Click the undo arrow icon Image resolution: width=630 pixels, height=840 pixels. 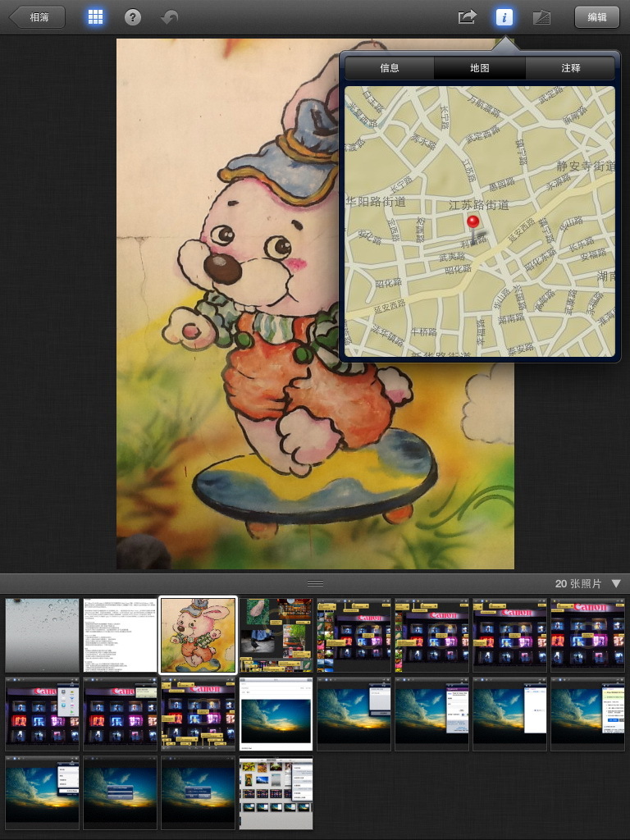point(170,17)
